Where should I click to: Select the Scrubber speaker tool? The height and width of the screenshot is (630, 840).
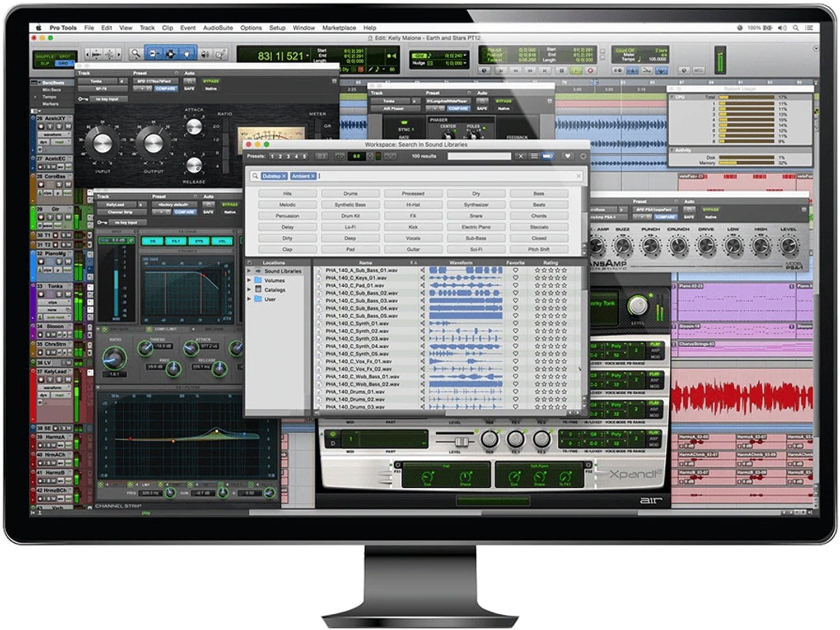pyautogui.click(x=206, y=54)
